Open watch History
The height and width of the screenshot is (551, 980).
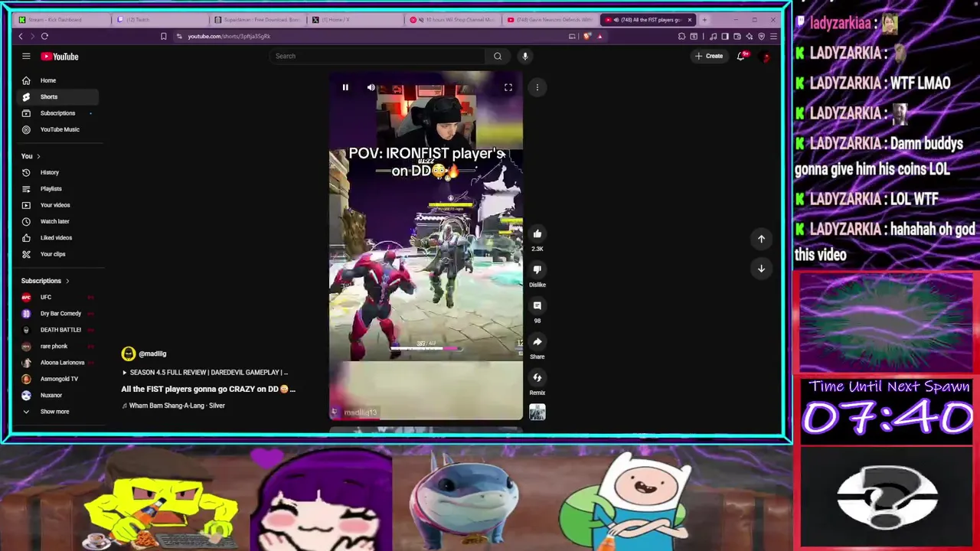click(x=57, y=172)
